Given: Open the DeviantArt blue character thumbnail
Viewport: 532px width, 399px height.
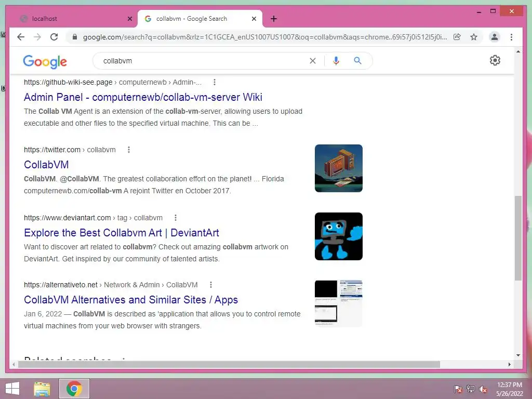Looking at the screenshot, I should click(339, 236).
